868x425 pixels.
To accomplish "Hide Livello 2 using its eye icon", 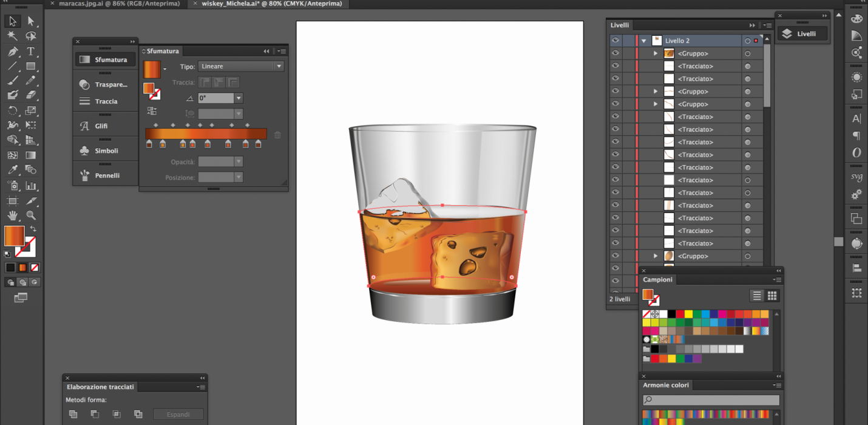I will pos(615,40).
